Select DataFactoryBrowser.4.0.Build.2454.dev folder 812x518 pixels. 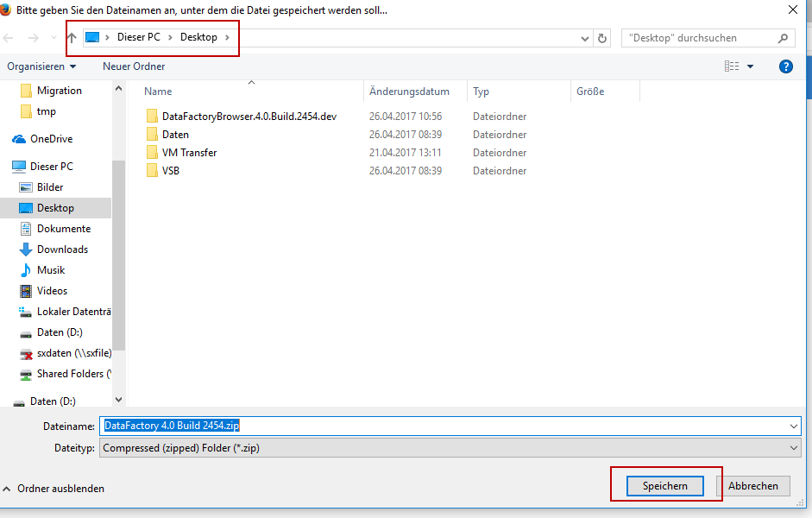[x=249, y=117]
